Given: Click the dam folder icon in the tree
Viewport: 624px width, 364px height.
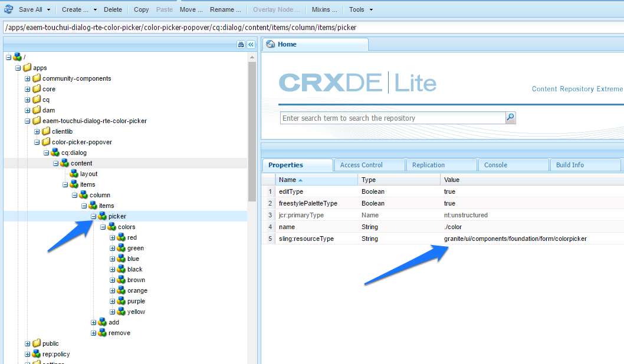Looking at the screenshot, I should [x=35, y=110].
